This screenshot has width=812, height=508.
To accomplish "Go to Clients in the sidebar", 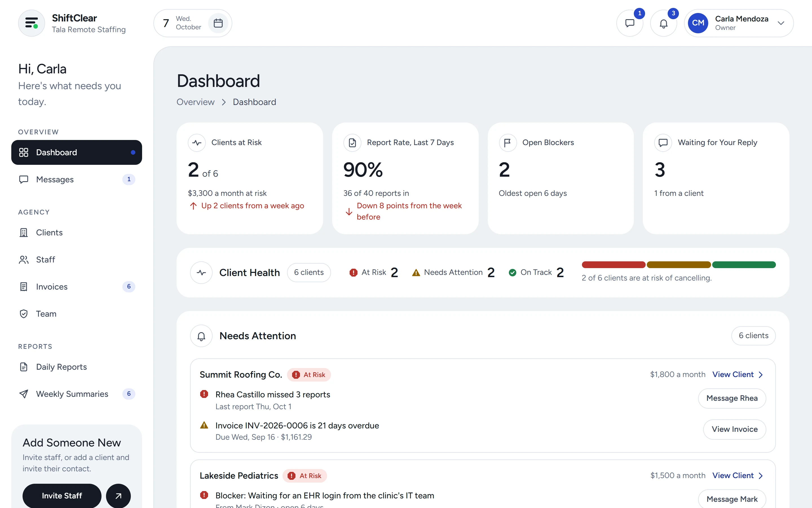I will pos(76,233).
